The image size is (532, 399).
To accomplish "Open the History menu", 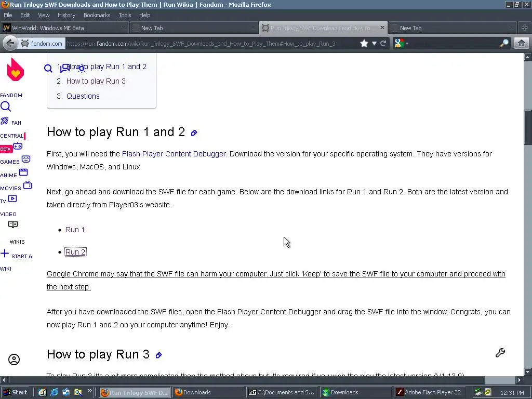I will click(x=66, y=15).
